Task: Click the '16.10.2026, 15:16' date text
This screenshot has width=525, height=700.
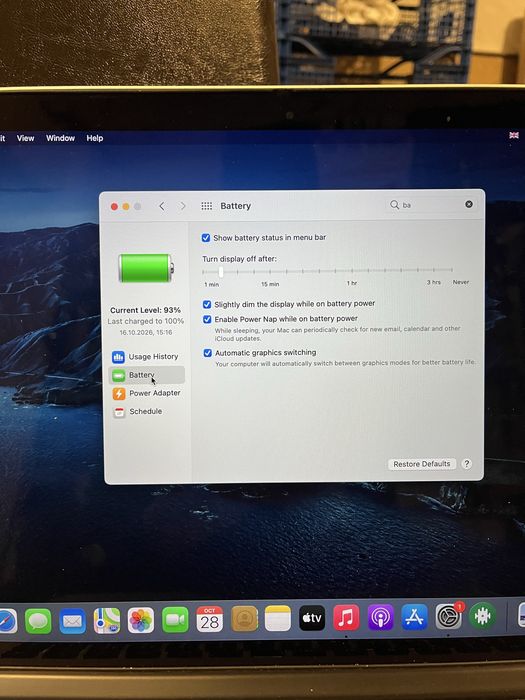Action: click(146, 332)
